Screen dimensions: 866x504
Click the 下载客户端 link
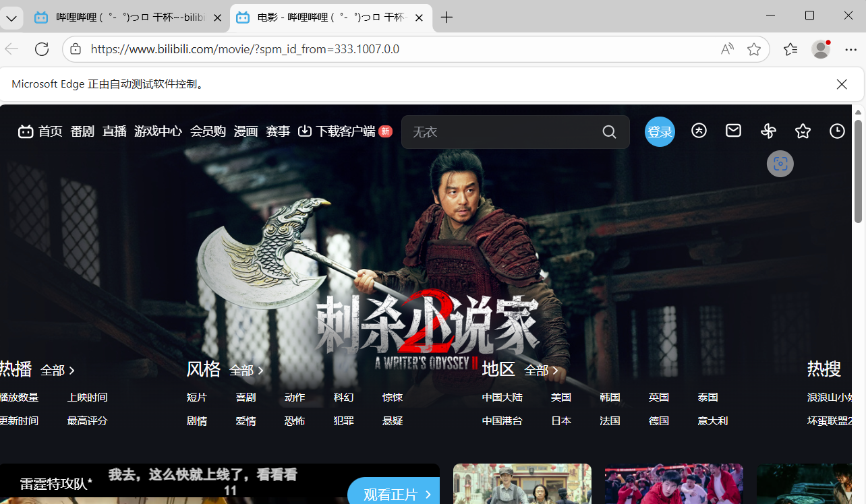pos(345,131)
